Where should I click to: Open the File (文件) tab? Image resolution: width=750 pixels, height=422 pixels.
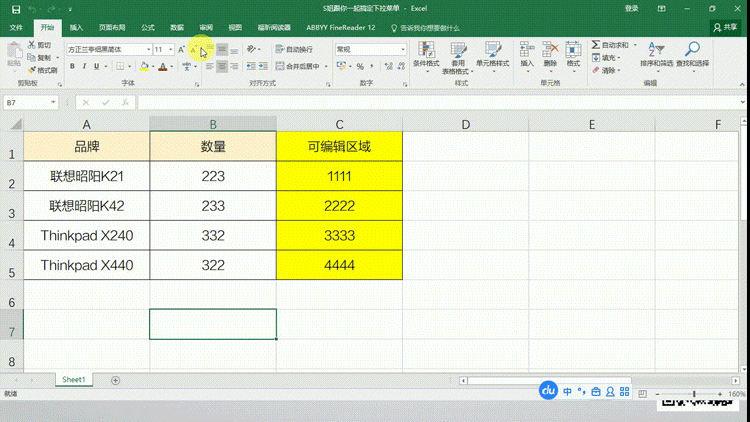(16, 28)
